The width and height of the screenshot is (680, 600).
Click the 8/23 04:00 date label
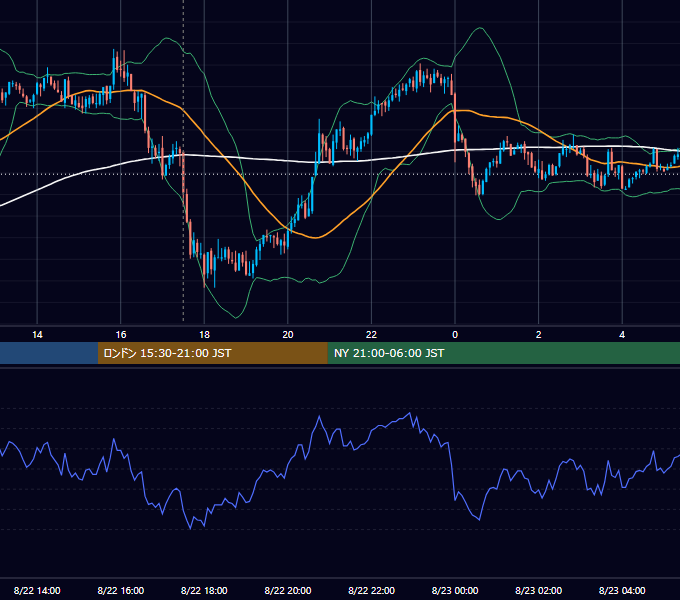click(622, 590)
